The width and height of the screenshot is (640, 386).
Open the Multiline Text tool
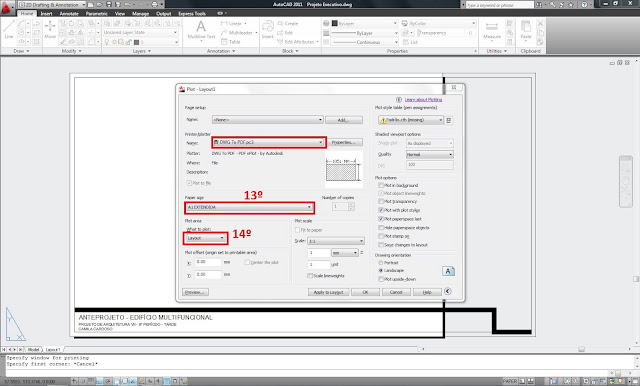201,29
